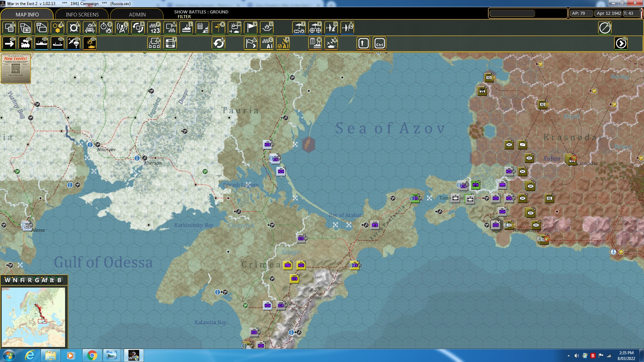Click the compass settings icon
This screenshot has height=362, width=644.
[x=605, y=28]
